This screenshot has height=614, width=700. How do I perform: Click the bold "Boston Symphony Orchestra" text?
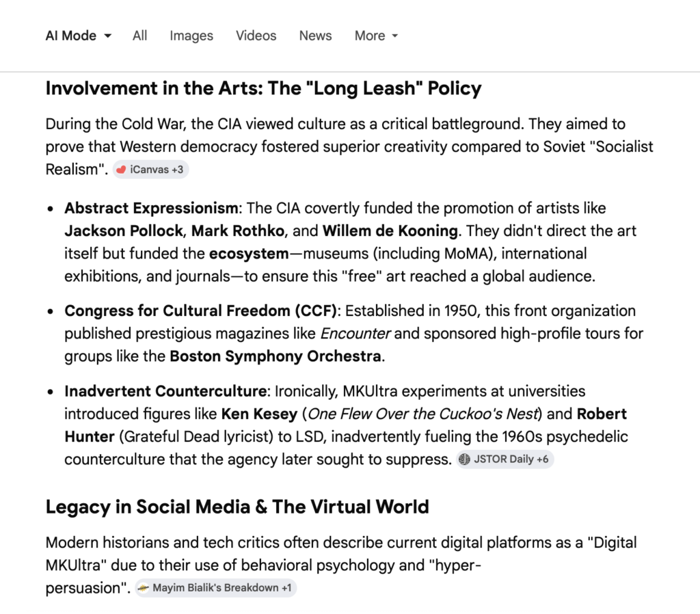(275, 356)
